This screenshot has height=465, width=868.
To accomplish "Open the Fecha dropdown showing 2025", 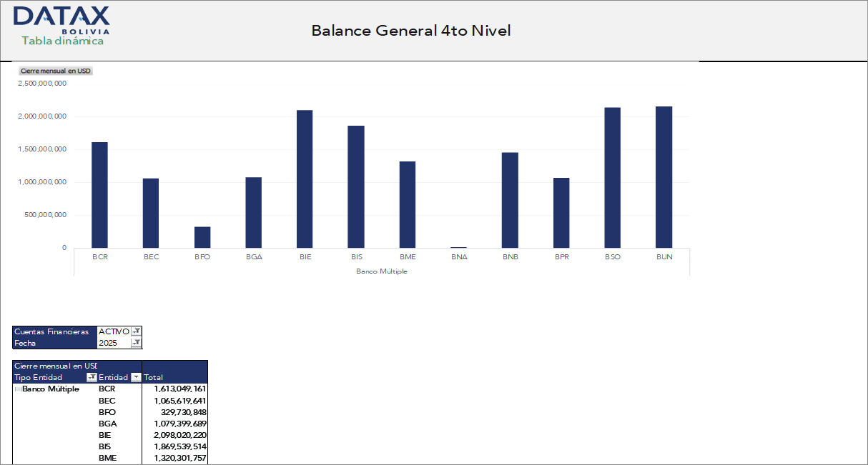I will (x=136, y=343).
